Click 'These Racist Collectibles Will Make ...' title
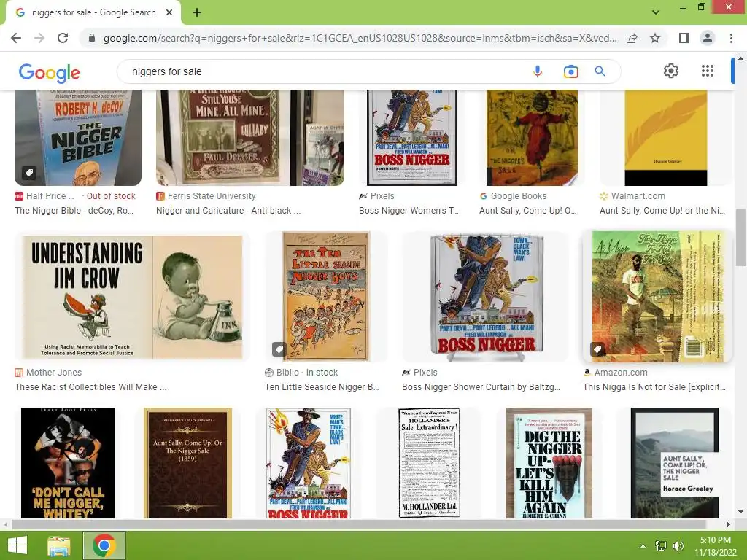This screenshot has width=747, height=560. coord(91,387)
